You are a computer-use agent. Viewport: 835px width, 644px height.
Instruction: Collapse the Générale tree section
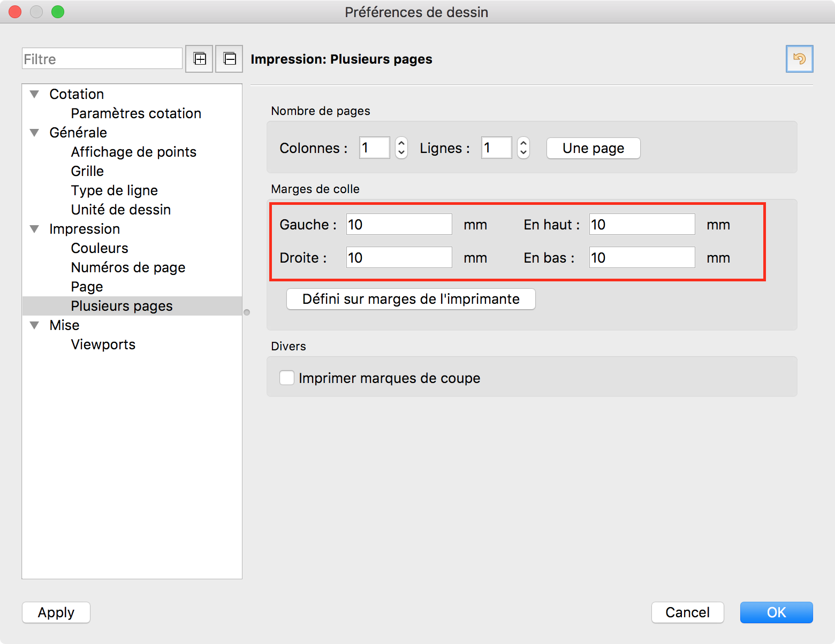coord(35,133)
